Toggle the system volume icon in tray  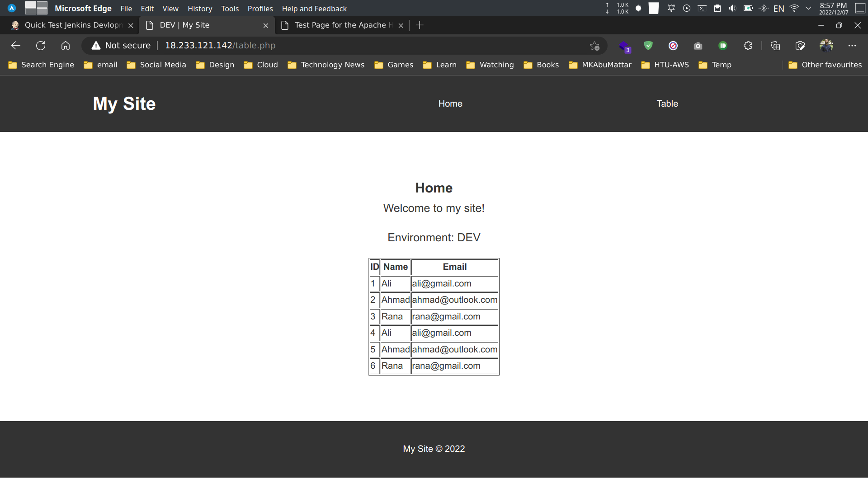coord(732,8)
